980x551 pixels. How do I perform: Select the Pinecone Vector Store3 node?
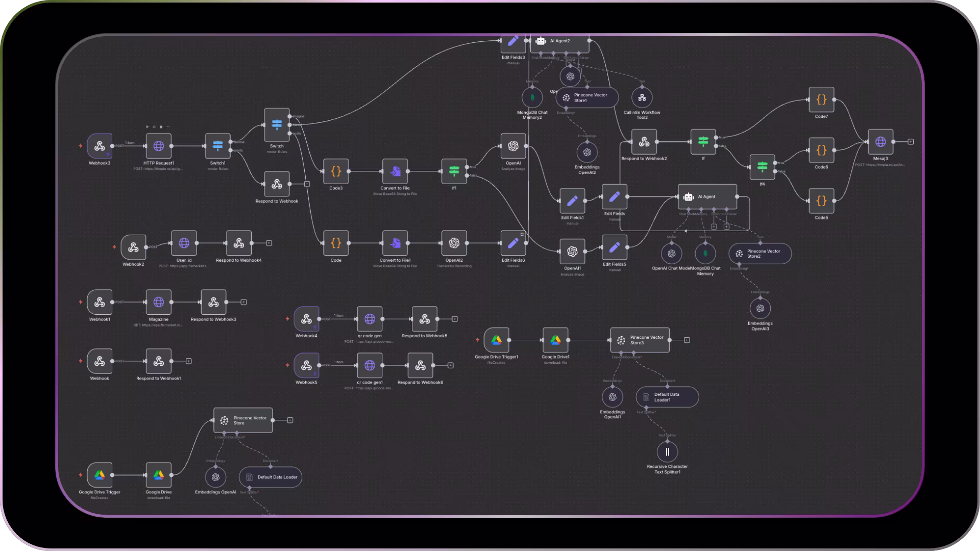[640, 340]
